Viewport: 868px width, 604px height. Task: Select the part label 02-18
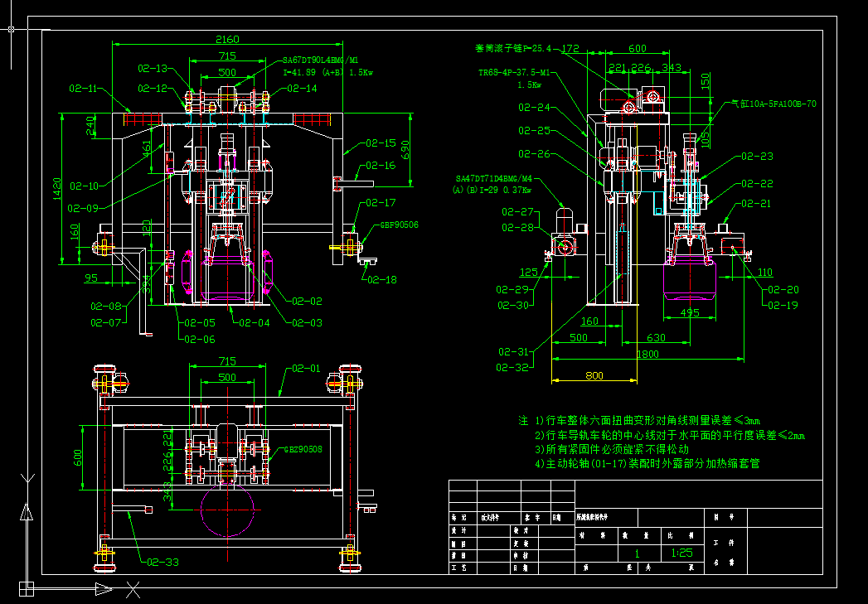pos(382,279)
